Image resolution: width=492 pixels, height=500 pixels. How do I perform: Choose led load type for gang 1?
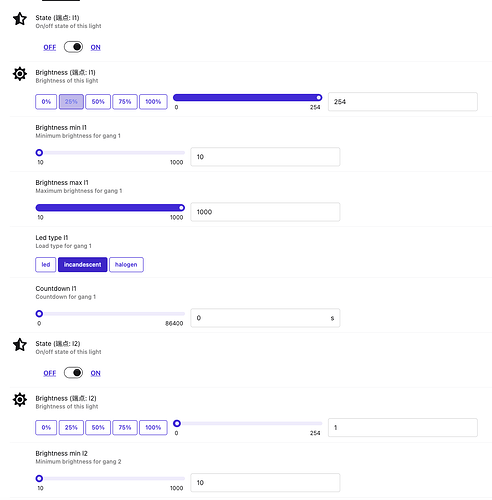pos(46,265)
